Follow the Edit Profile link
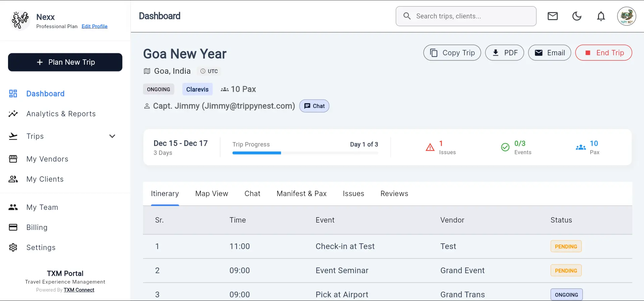 94,26
